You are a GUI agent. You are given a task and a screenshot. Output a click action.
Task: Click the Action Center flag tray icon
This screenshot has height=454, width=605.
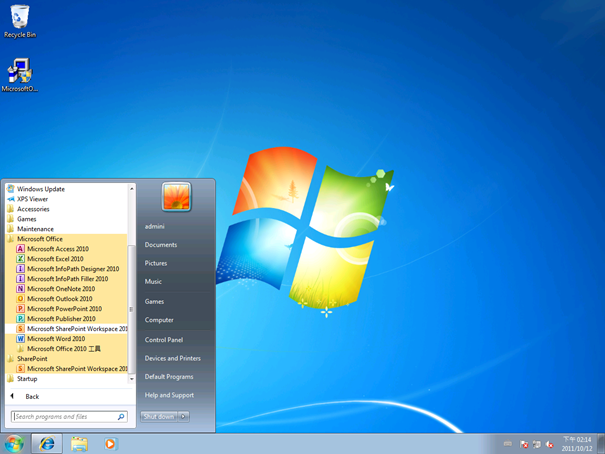pyautogui.click(x=524, y=445)
